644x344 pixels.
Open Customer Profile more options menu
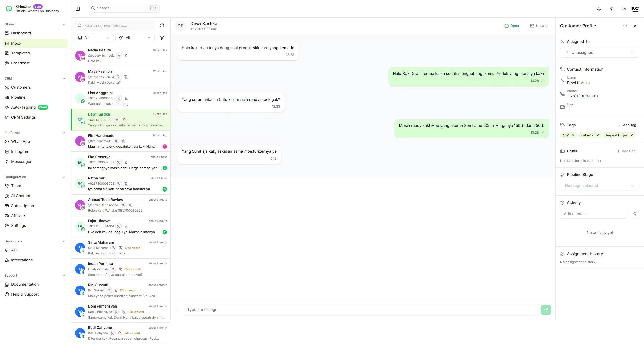[x=625, y=26]
